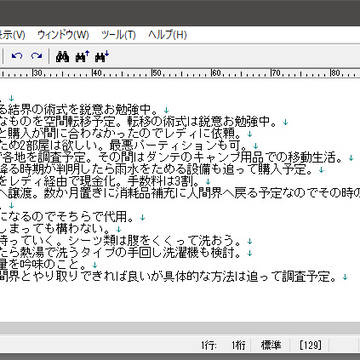
Task: Click ruler mark 70
Action: click(x=276, y=73)
